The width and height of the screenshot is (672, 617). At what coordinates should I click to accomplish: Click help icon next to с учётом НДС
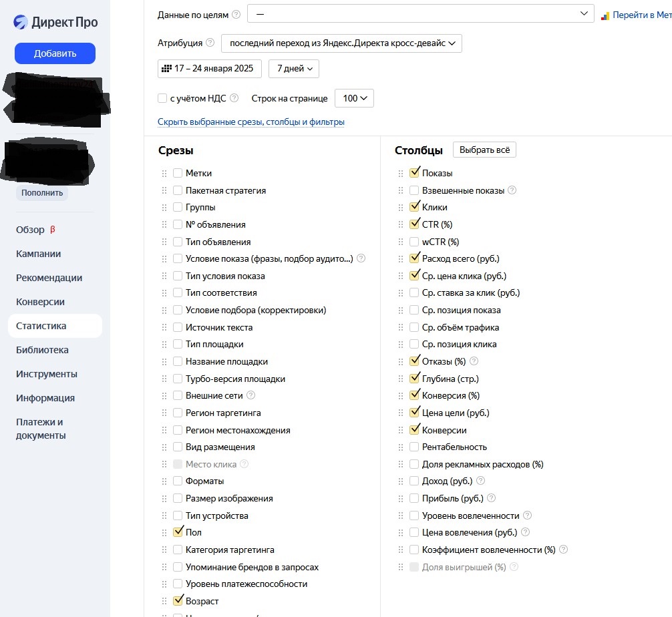point(234,98)
